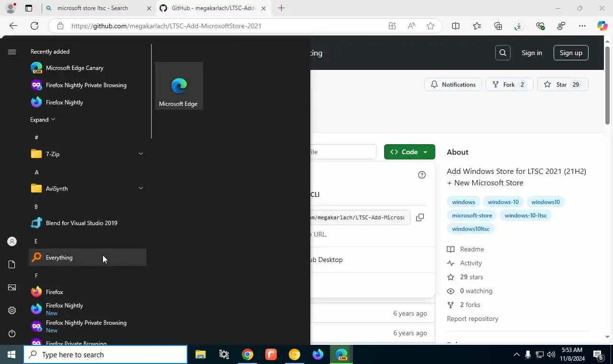Expand the AviSynth folder
The image size is (613, 364).
(88, 189)
